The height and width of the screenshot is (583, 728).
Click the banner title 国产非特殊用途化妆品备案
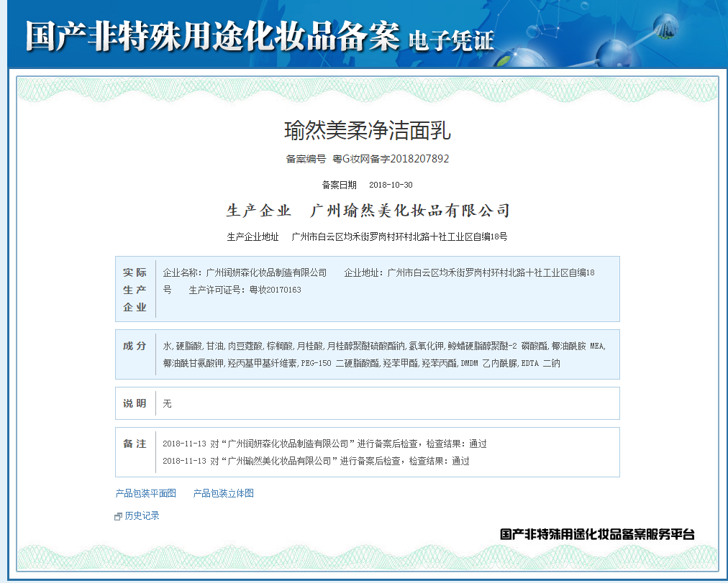click(212, 36)
